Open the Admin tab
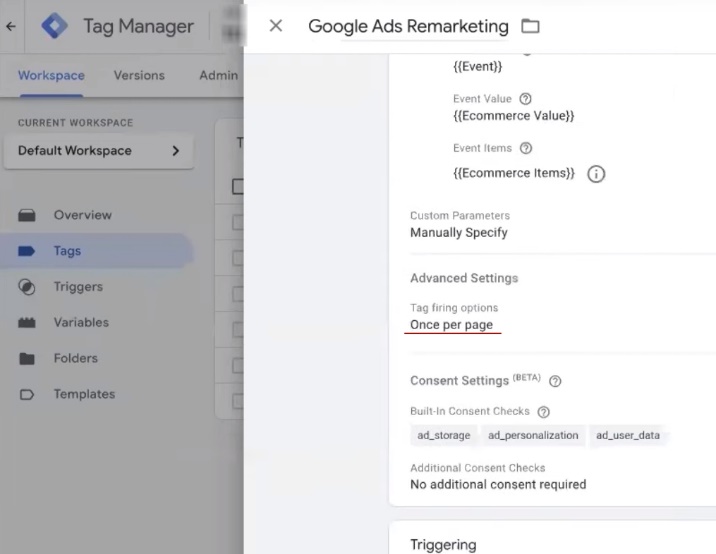Screen dimensions: 716x554 (218, 75)
